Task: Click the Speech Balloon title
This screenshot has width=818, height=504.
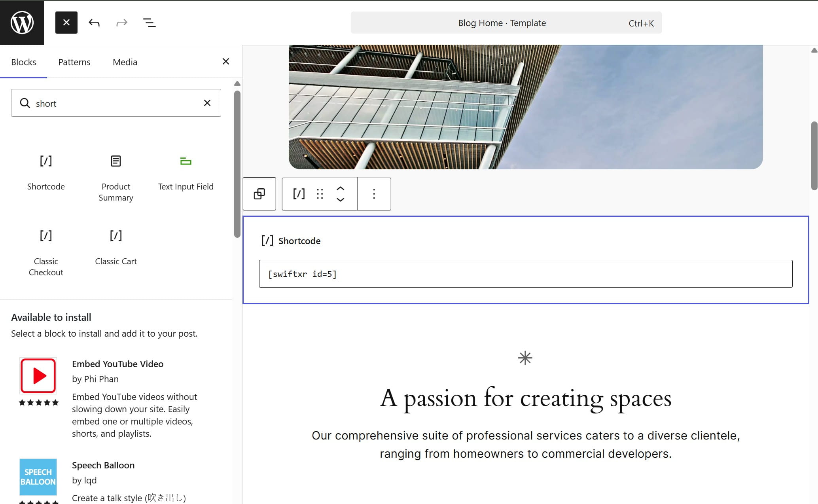Action: pyautogui.click(x=103, y=465)
